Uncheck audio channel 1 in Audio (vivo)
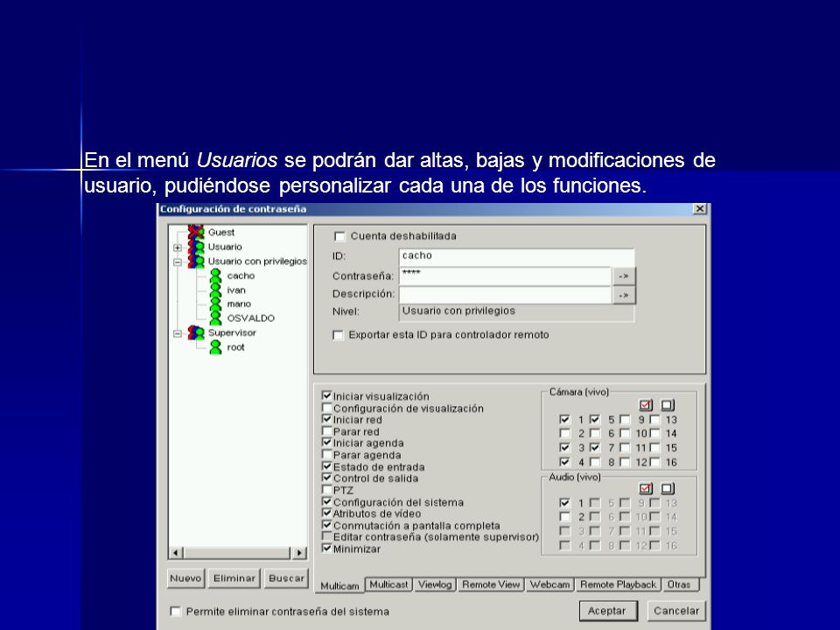Image resolution: width=840 pixels, height=630 pixels. (x=564, y=502)
